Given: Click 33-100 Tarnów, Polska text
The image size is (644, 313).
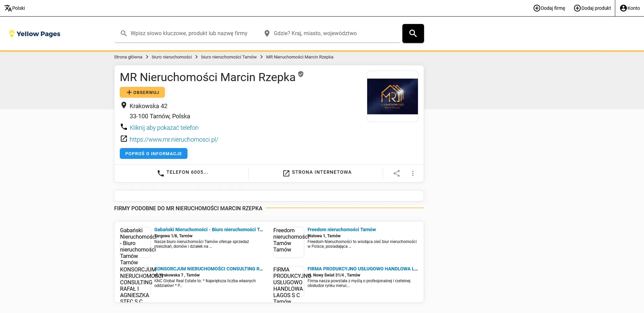Looking at the screenshot, I should [160, 116].
